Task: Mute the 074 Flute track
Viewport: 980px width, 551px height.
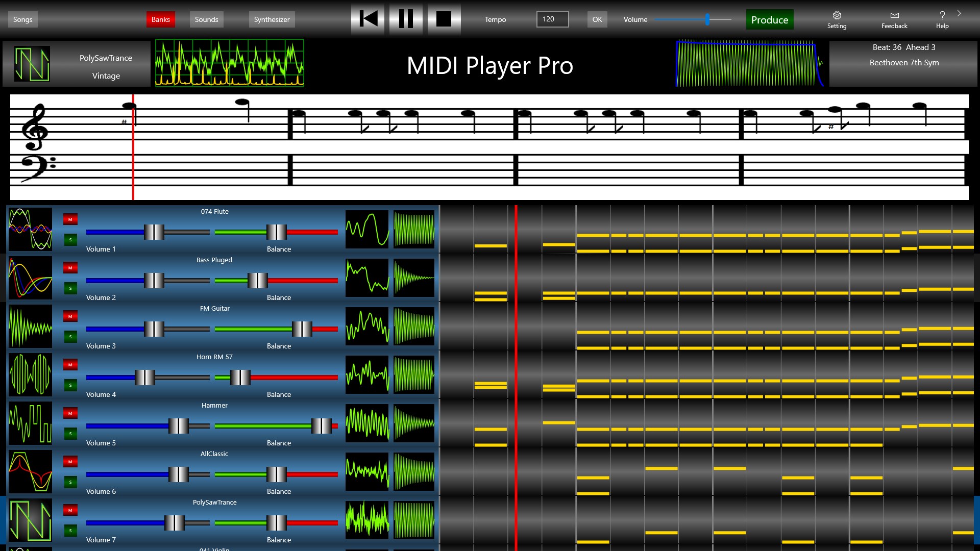Action: point(70,219)
